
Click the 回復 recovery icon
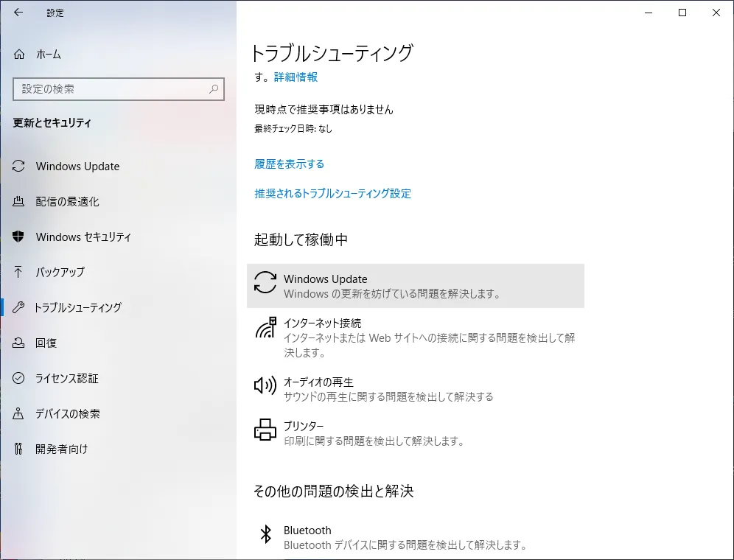point(18,343)
